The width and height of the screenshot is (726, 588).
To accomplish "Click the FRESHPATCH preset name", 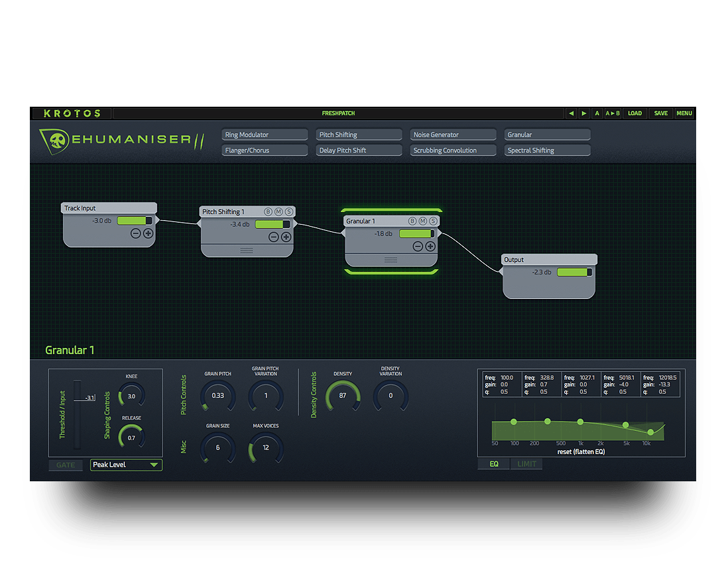I will click(x=338, y=113).
